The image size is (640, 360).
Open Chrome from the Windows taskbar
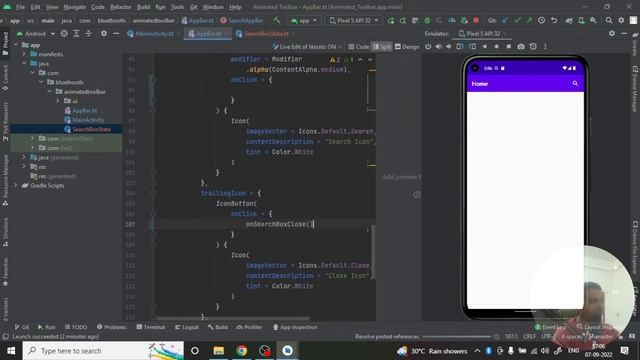click(x=242, y=351)
